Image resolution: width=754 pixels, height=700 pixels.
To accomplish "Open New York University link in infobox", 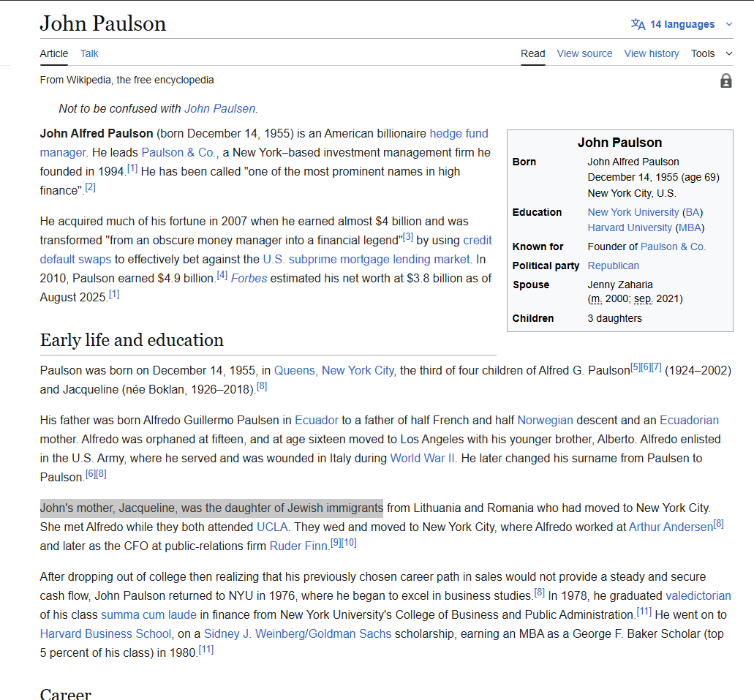I will pyautogui.click(x=633, y=212).
